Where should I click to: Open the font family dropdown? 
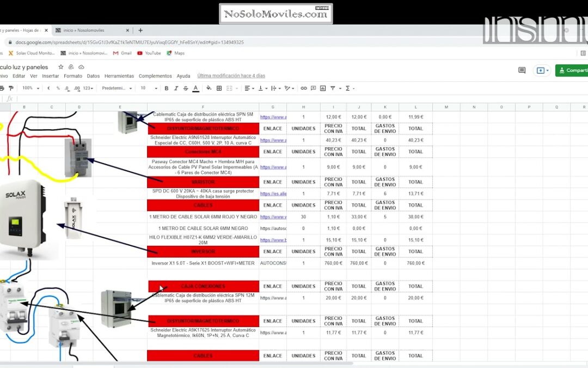[x=117, y=88]
